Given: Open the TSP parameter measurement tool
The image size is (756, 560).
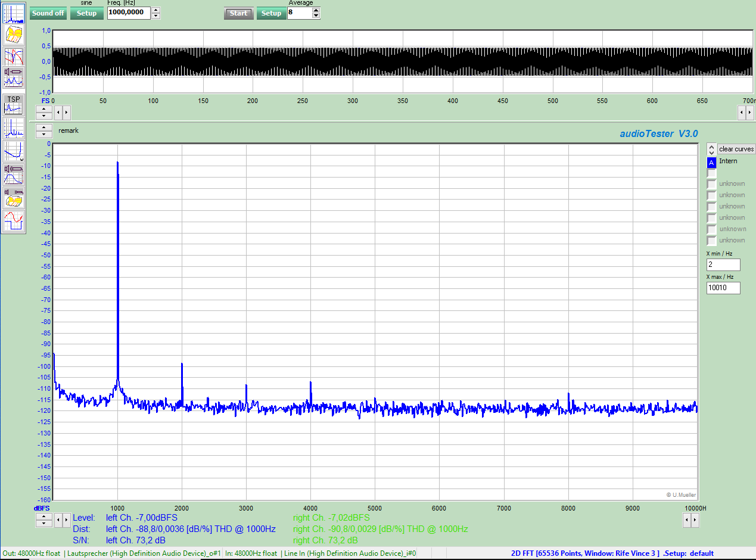Looking at the screenshot, I should click(x=13, y=104).
